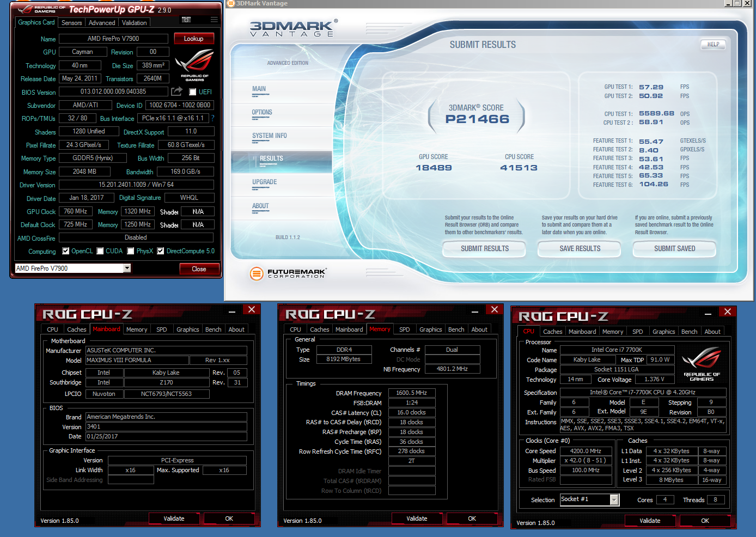Click SAVE RESULTS button
756x537 pixels.
pyautogui.click(x=580, y=248)
